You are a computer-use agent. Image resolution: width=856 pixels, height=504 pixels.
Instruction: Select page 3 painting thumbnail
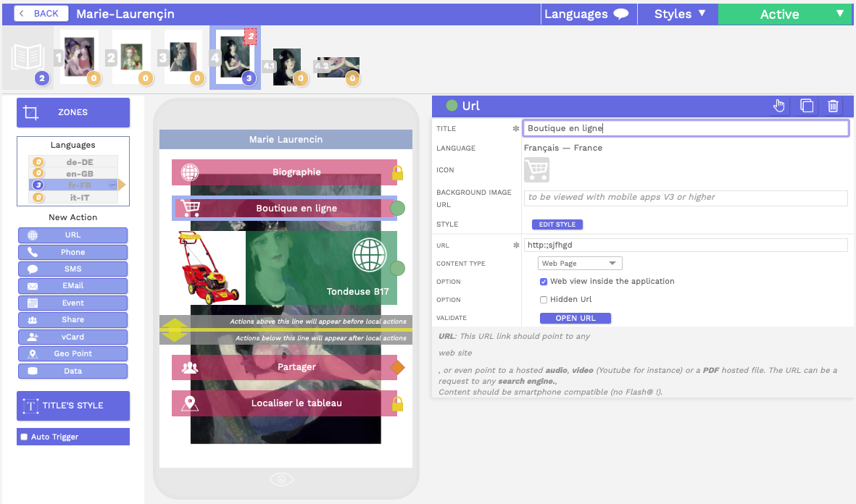(183, 56)
